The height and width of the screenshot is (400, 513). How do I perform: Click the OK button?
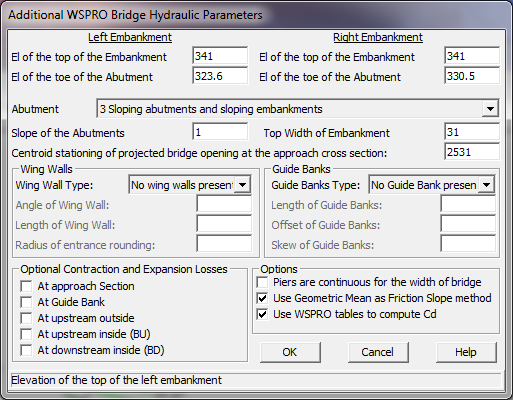click(290, 352)
